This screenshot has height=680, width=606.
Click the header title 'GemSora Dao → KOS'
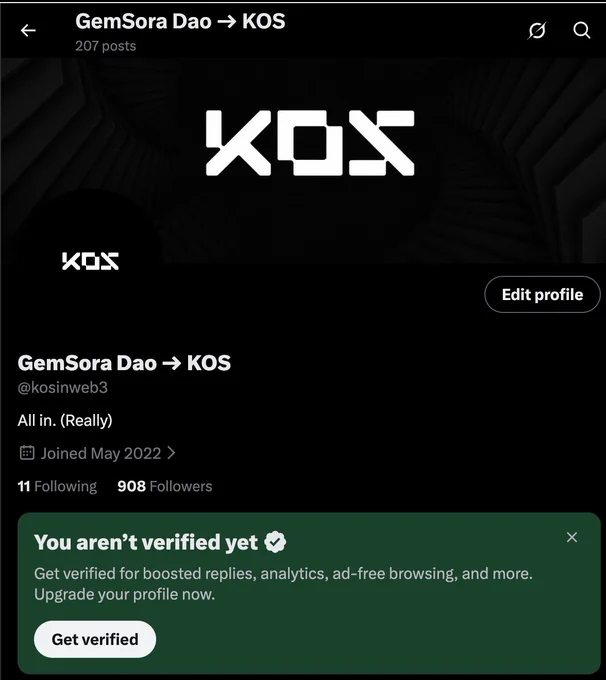pyautogui.click(x=180, y=21)
